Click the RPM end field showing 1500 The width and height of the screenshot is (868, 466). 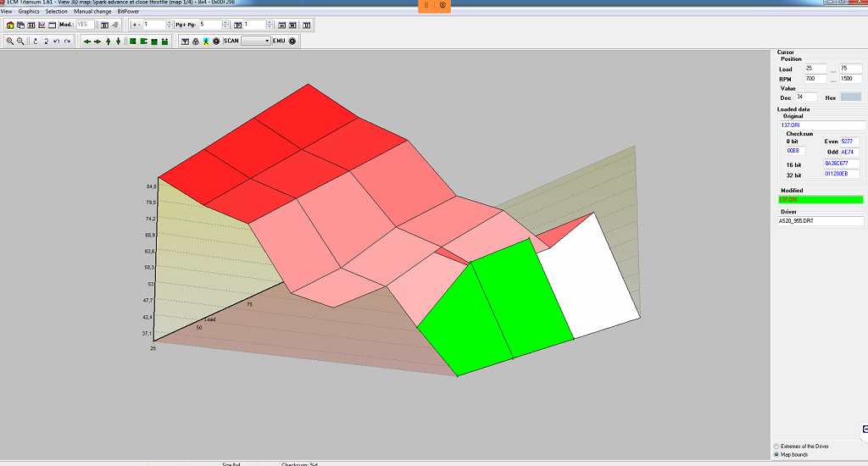(851, 79)
